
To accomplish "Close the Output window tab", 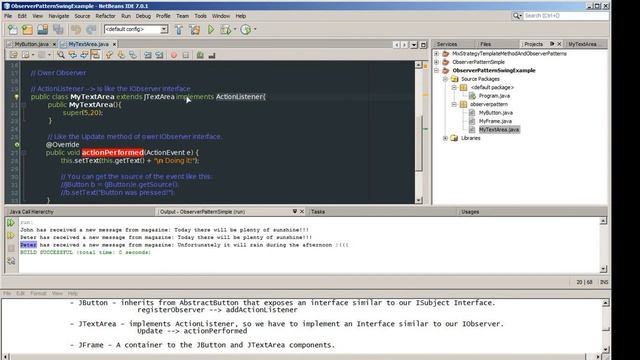I will pos(302,211).
